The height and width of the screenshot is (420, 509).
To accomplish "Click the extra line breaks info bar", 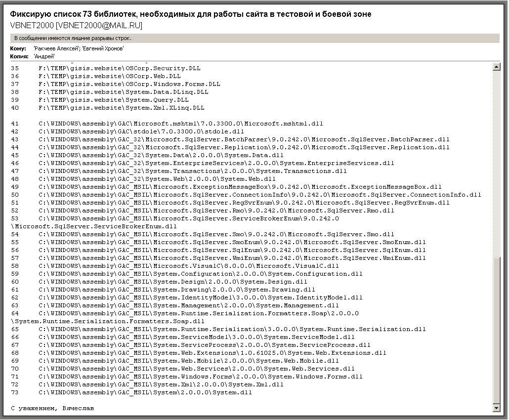I will click(x=255, y=38).
